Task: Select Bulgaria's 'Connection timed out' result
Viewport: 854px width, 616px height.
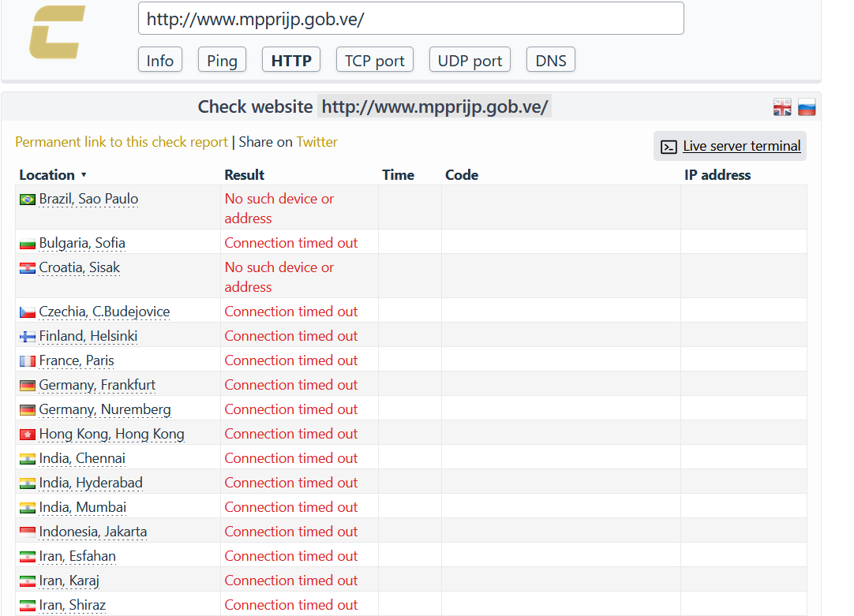Action: [291, 243]
